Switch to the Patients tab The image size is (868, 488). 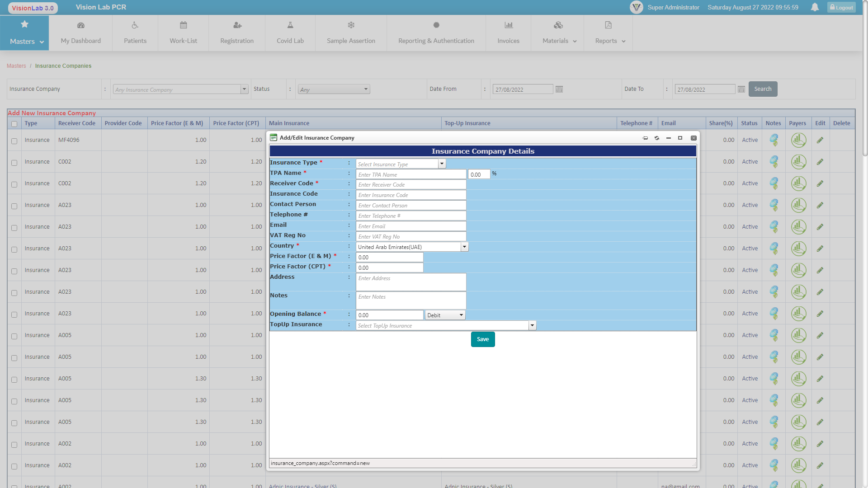(x=135, y=33)
